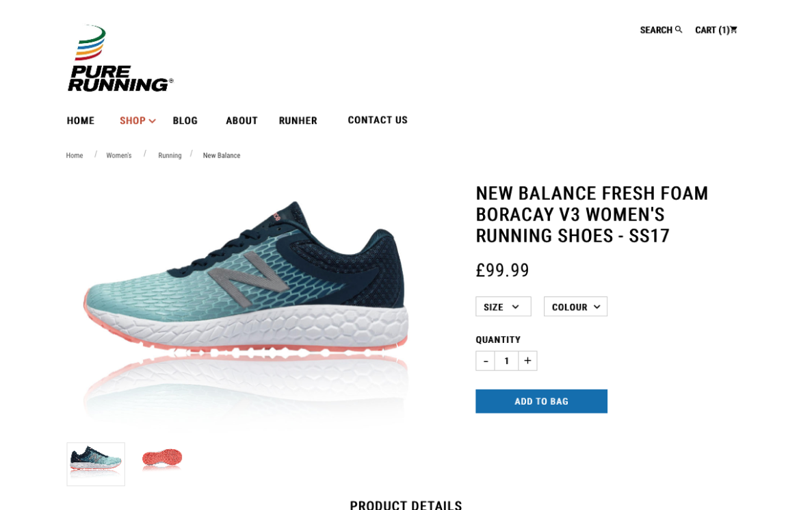812x510 pixels.
Task: Open the Blog menu item
Action: tap(185, 120)
